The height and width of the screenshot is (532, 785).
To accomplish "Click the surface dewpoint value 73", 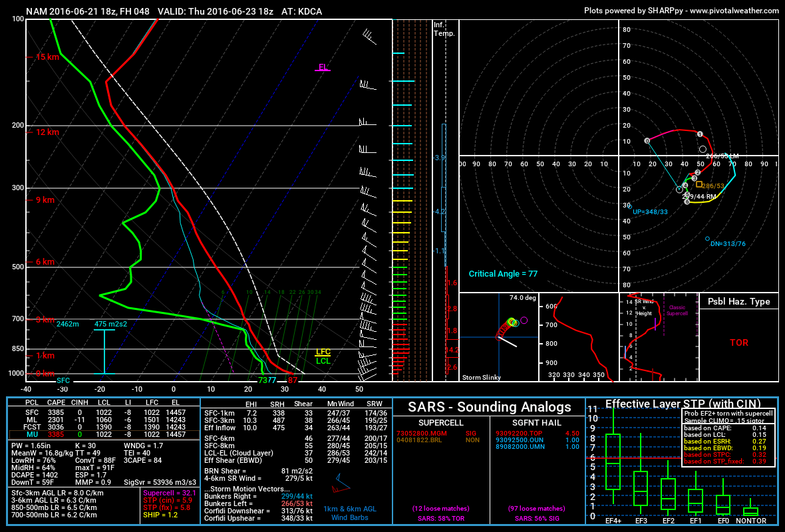I will (262, 380).
